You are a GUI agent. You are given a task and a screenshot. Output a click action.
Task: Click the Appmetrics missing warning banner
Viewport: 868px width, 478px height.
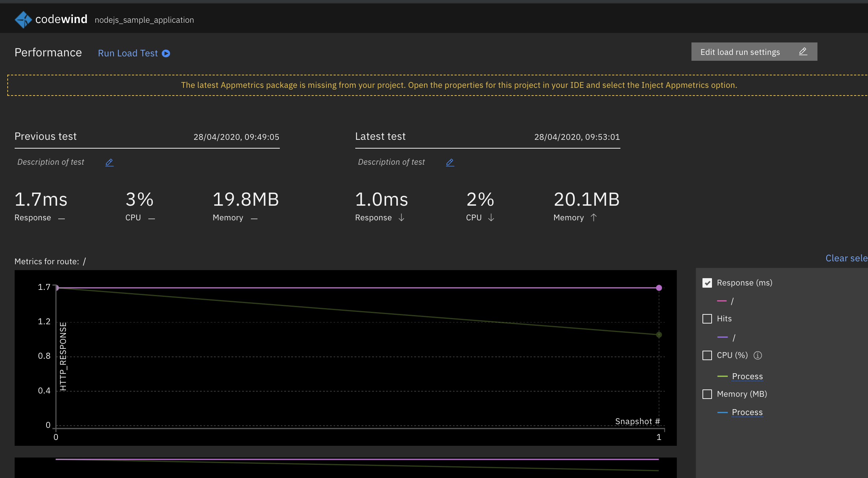(438, 85)
